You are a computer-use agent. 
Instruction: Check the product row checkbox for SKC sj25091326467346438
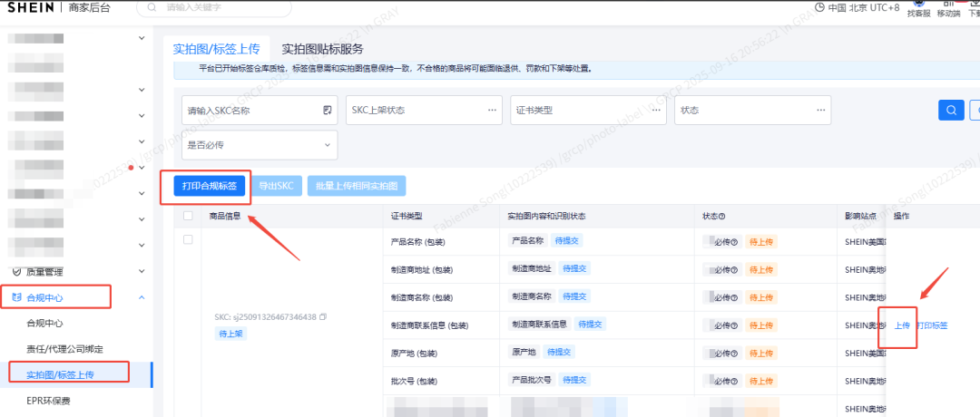(x=188, y=239)
